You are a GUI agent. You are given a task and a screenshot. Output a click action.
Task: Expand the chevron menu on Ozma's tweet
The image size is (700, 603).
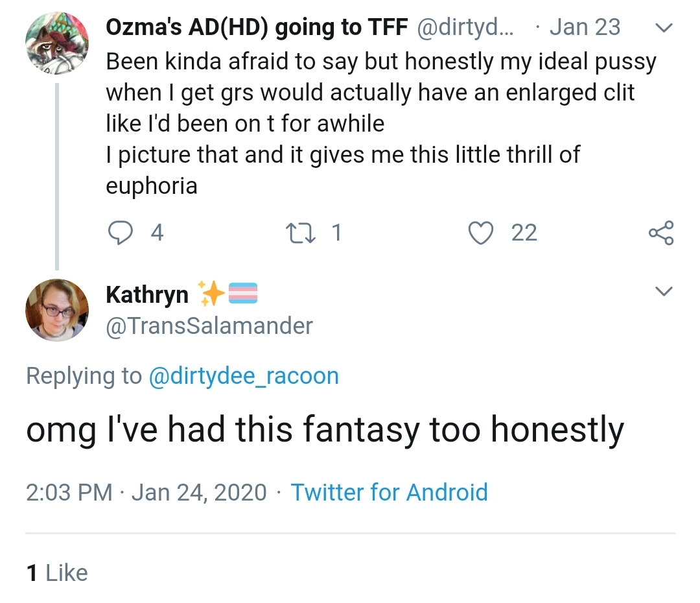point(664,28)
